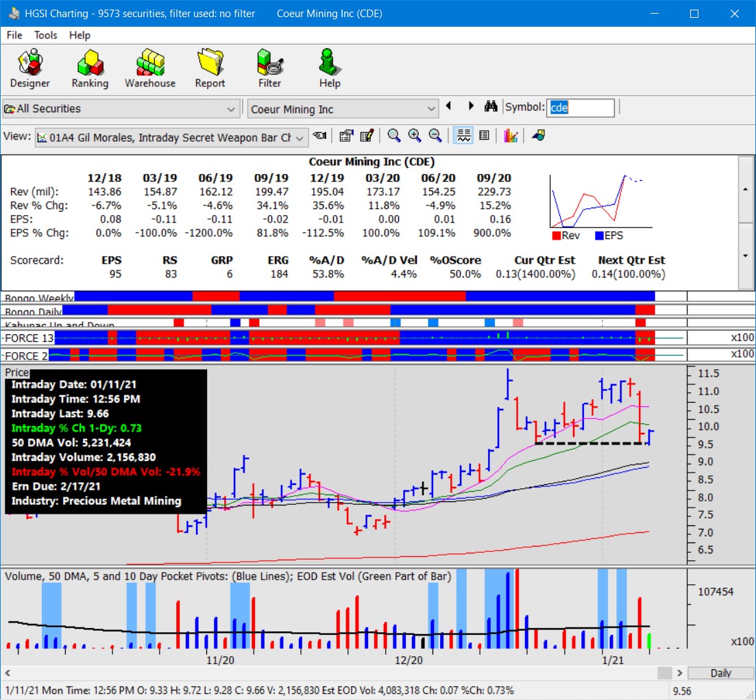Go to the next security arrow
This screenshot has width=756, height=700.
point(471,106)
